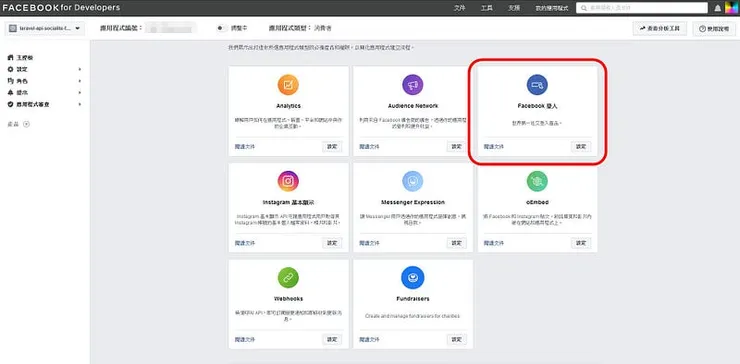Click the Audience Network megaphone icon
Screen dimensions: 740x364
coord(412,85)
